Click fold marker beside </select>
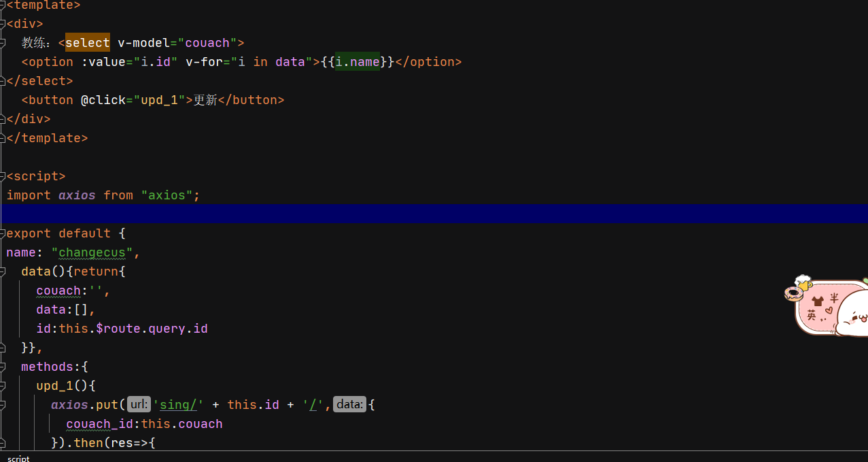Viewport: 868px width, 462px height. [x=3, y=81]
